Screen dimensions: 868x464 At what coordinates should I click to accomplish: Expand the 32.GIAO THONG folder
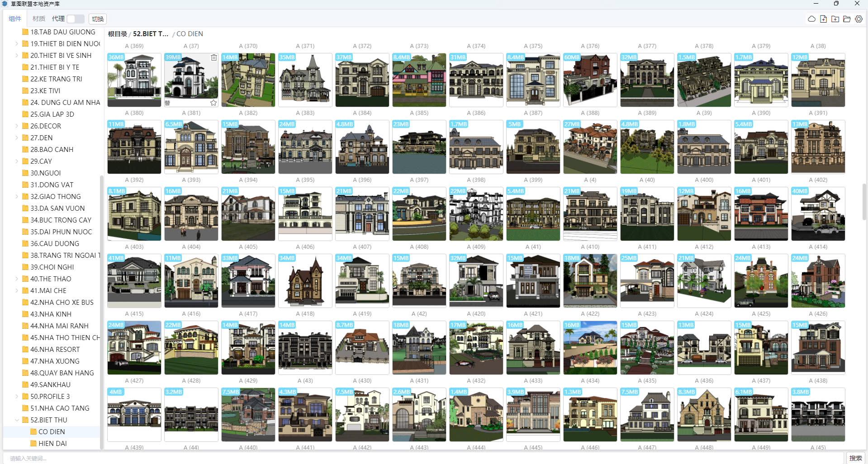coord(17,197)
